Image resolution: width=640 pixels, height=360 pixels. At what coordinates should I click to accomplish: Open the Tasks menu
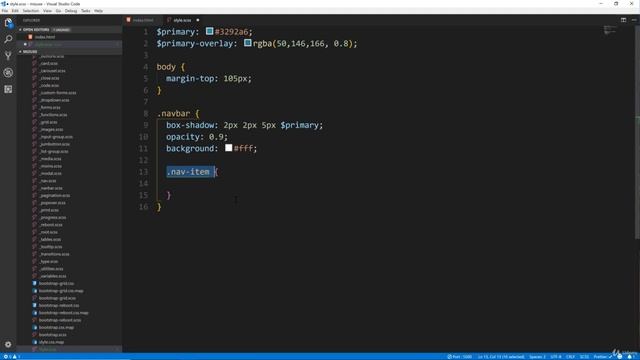[x=86, y=11]
